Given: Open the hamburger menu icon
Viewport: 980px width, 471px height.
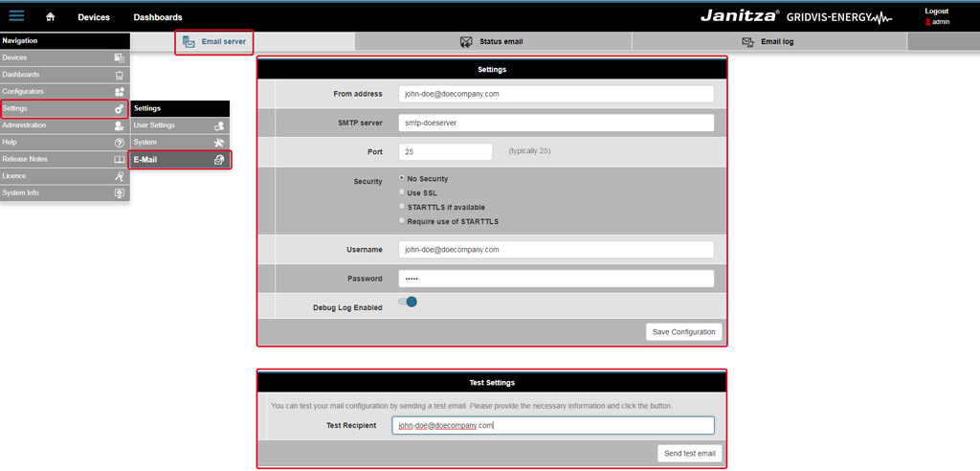Looking at the screenshot, I should 17,16.
